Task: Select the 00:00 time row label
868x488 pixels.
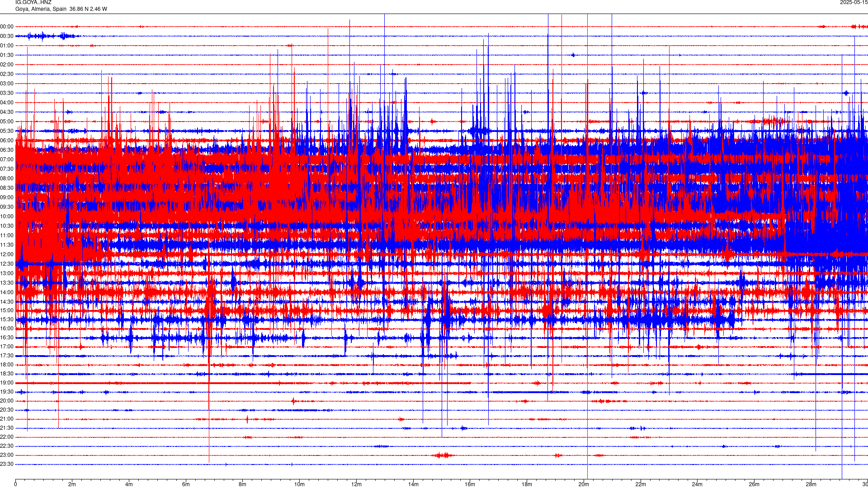Action: pos(7,27)
